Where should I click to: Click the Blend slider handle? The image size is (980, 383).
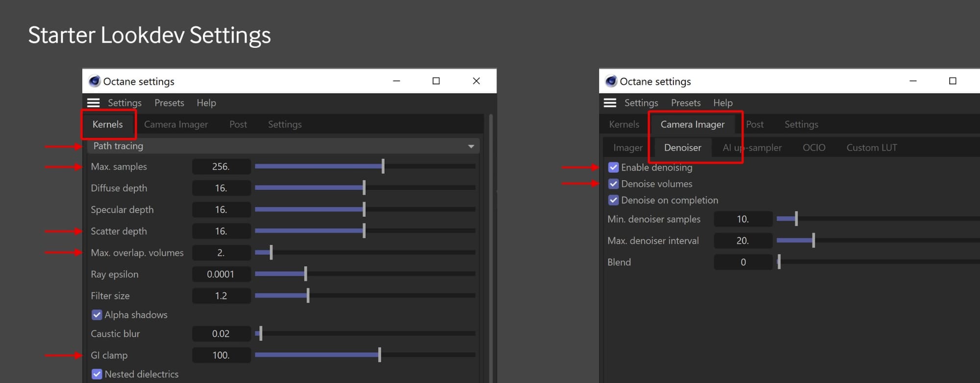click(779, 262)
